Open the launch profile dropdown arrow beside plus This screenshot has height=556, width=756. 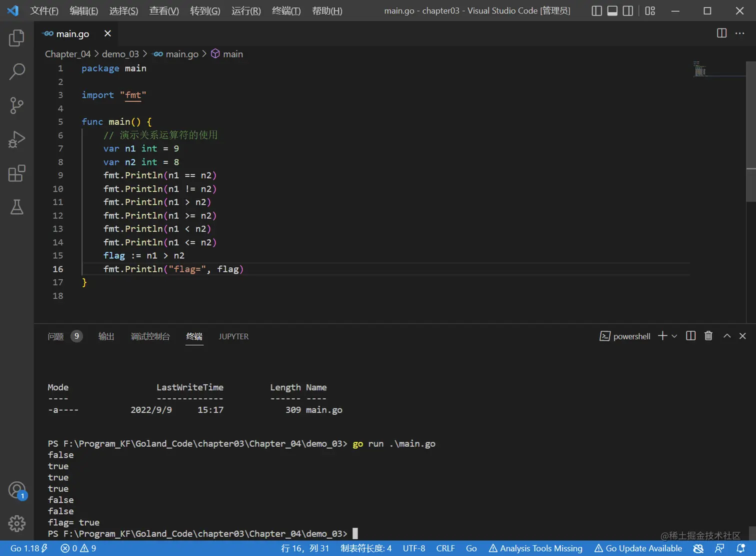click(674, 336)
